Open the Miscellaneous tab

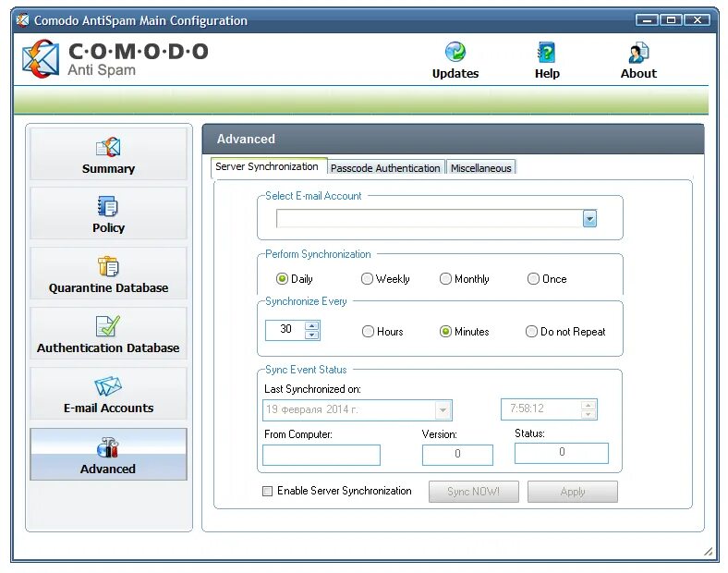481,168
